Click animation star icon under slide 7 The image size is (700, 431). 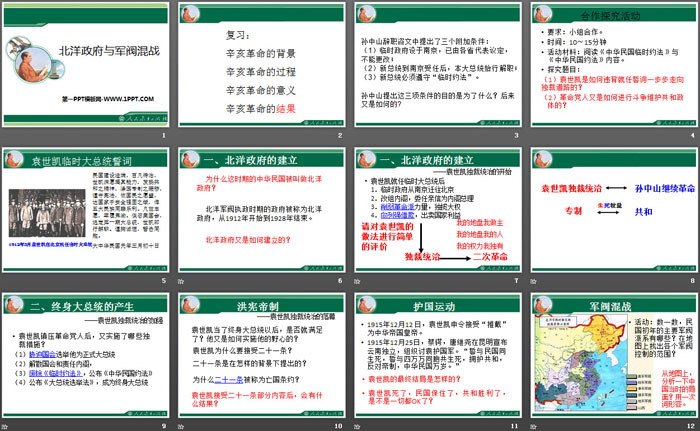357,281
